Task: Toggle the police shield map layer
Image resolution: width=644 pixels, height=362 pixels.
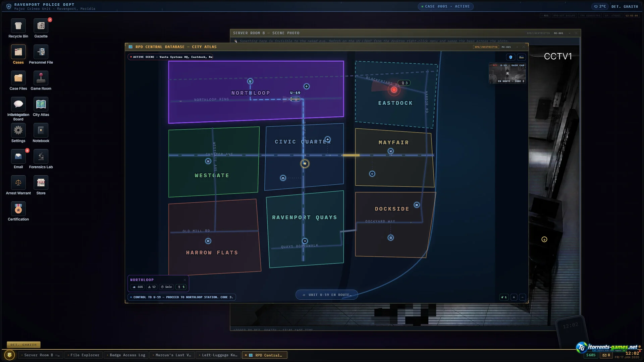Action: (511, 57)
